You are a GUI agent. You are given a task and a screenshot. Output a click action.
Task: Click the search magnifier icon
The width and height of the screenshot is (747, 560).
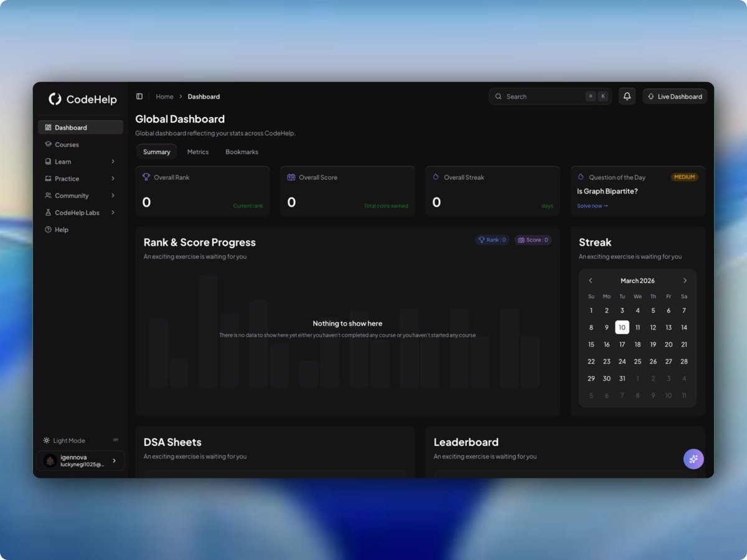click(x=499, y=96)
